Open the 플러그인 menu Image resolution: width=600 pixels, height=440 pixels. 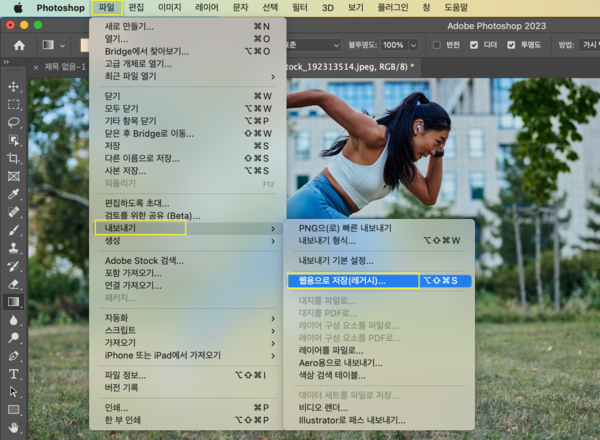click(393, 8)
